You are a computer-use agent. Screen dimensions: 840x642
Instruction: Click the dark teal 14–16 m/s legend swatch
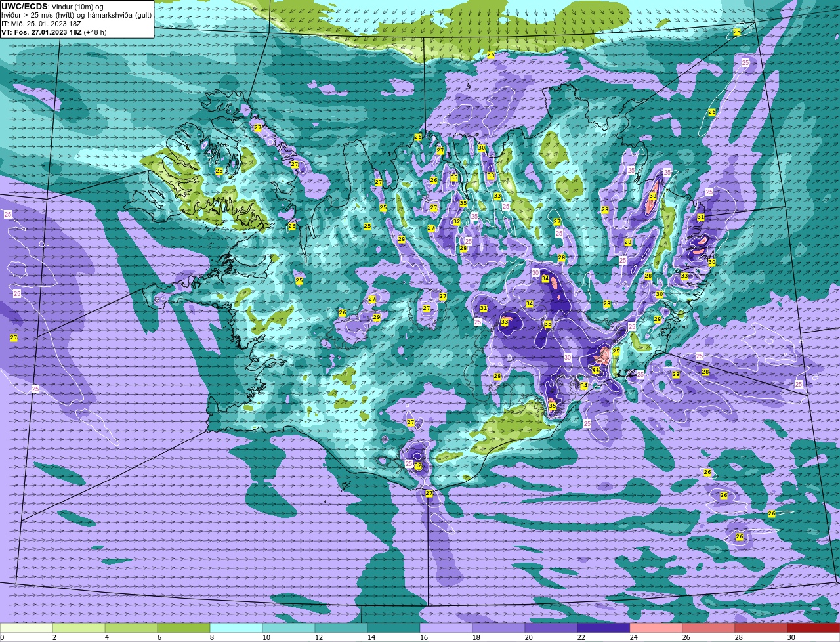tap(394, 628)
